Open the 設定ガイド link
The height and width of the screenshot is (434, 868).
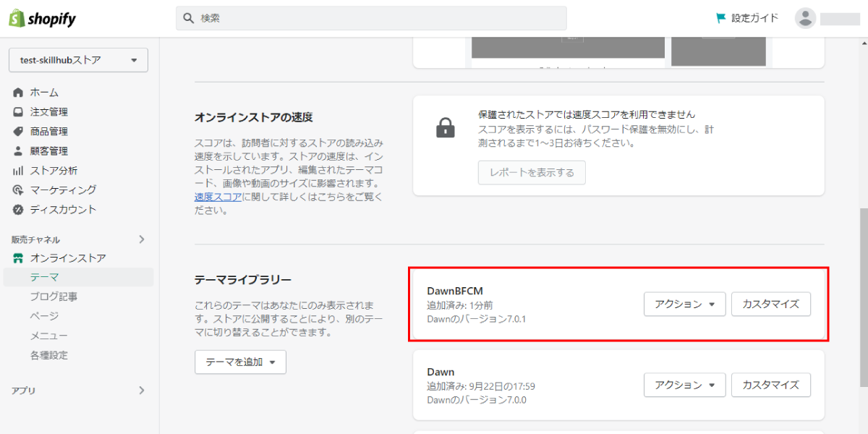pos(748,18)
